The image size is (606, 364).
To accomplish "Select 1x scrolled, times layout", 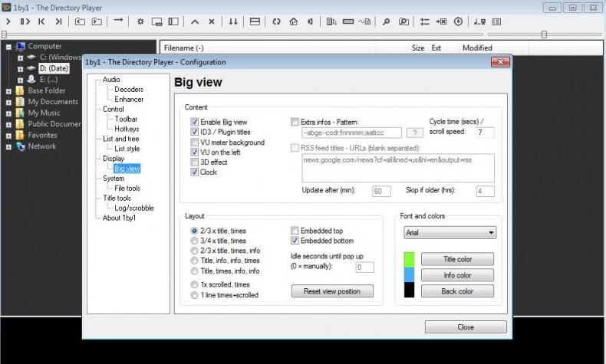I will 194,284.
